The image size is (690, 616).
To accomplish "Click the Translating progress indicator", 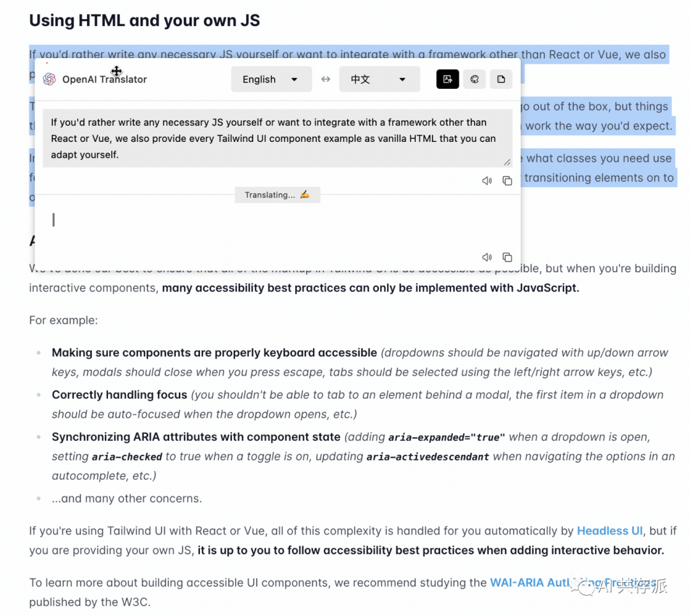I will coord(277,195).
